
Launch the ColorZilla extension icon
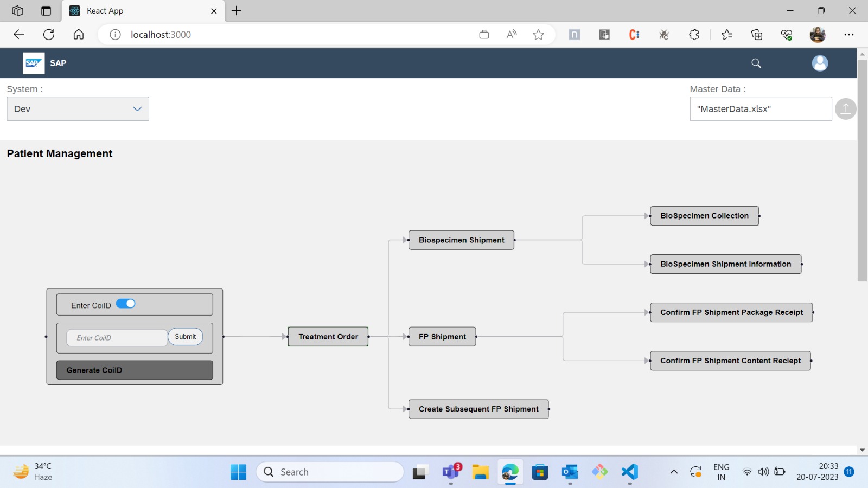click(634, 34)
